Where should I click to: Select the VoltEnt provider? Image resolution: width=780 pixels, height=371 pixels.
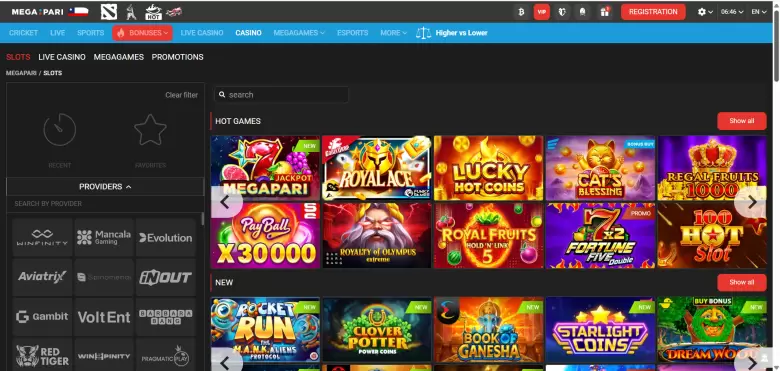tap(104, 317)
